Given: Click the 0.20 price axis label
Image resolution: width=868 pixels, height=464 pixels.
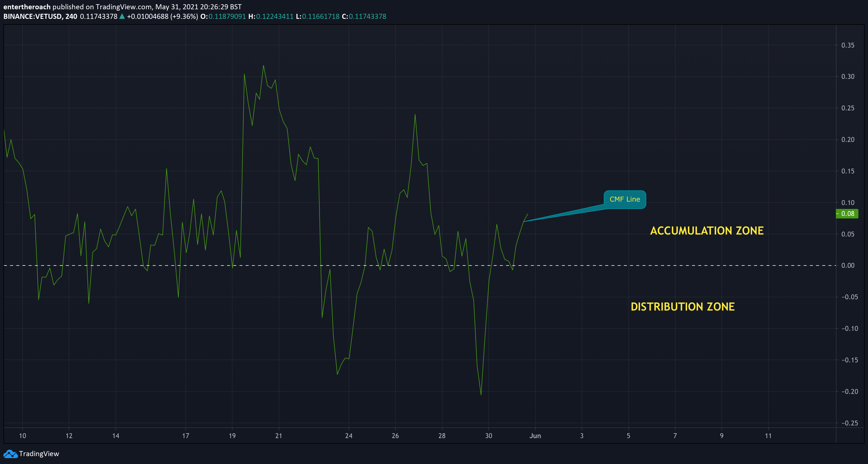Looking at the screenshot, I should tap(848, 139).
